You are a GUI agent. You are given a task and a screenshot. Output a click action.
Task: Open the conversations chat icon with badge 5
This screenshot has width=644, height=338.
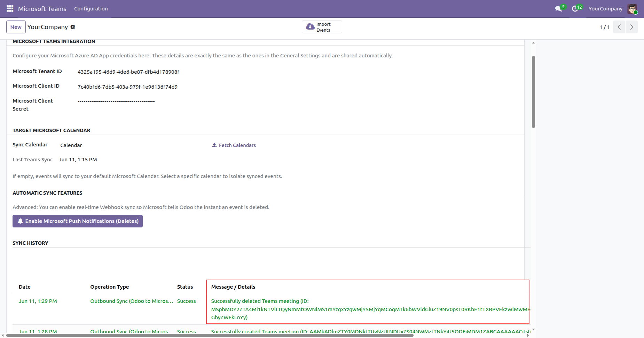pos(560,9)
